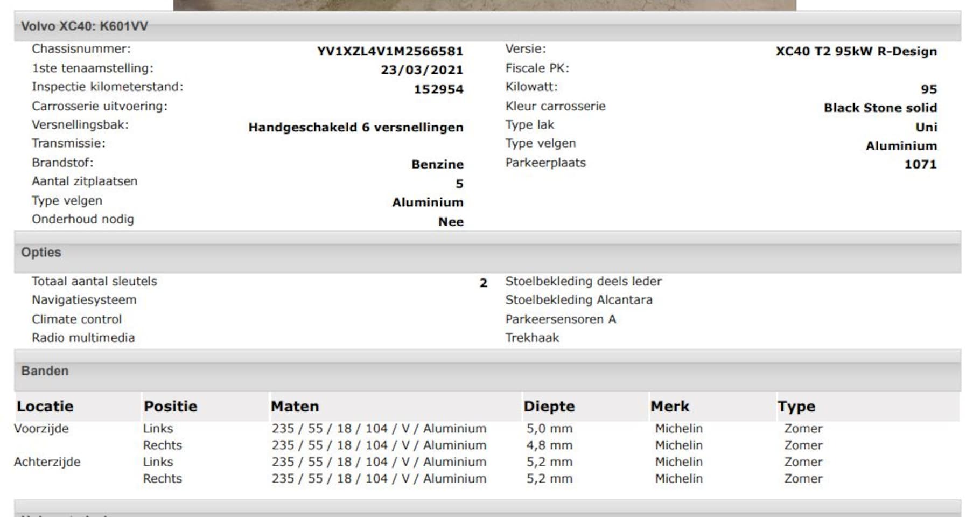Image resolution: width=980 pixels, height=517 pixels.
Task: Click the 'Kleur carrosserie' label
Action: point(555,106)
